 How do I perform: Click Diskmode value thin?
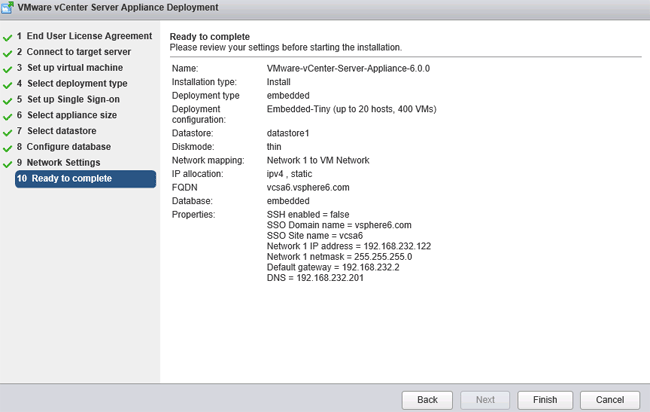(274, 147)
